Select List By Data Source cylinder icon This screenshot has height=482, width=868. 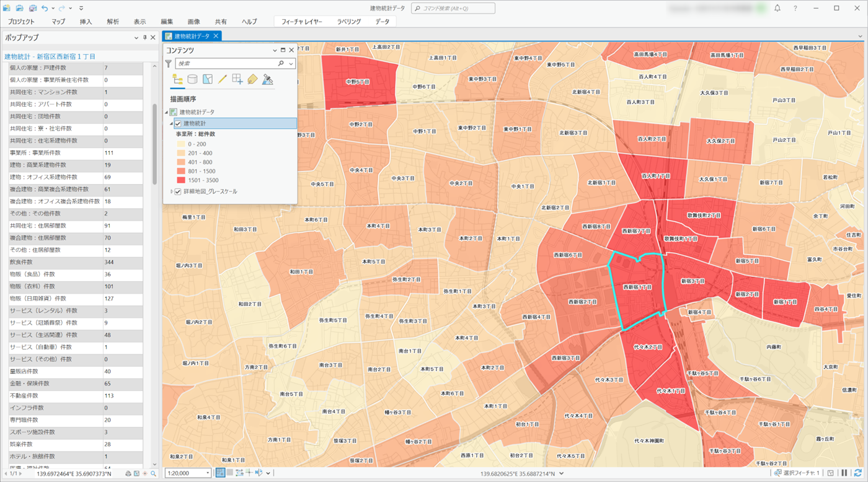(193, 79)
